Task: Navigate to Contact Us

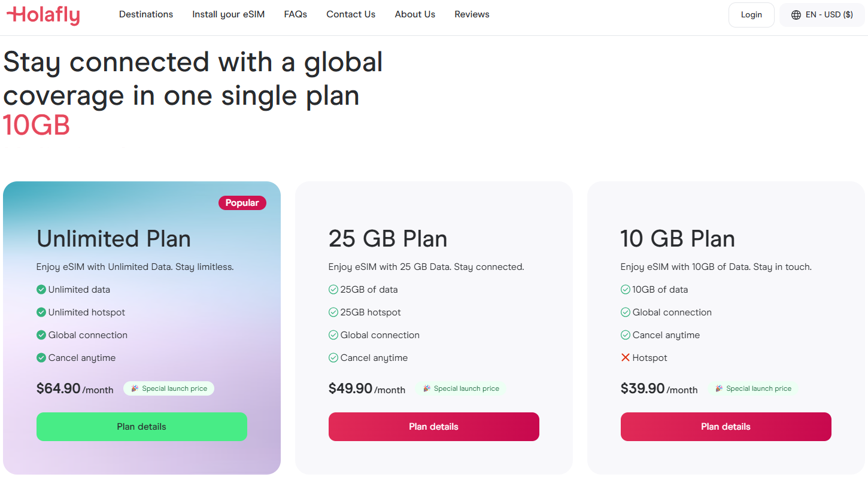Action: point(351,14)
